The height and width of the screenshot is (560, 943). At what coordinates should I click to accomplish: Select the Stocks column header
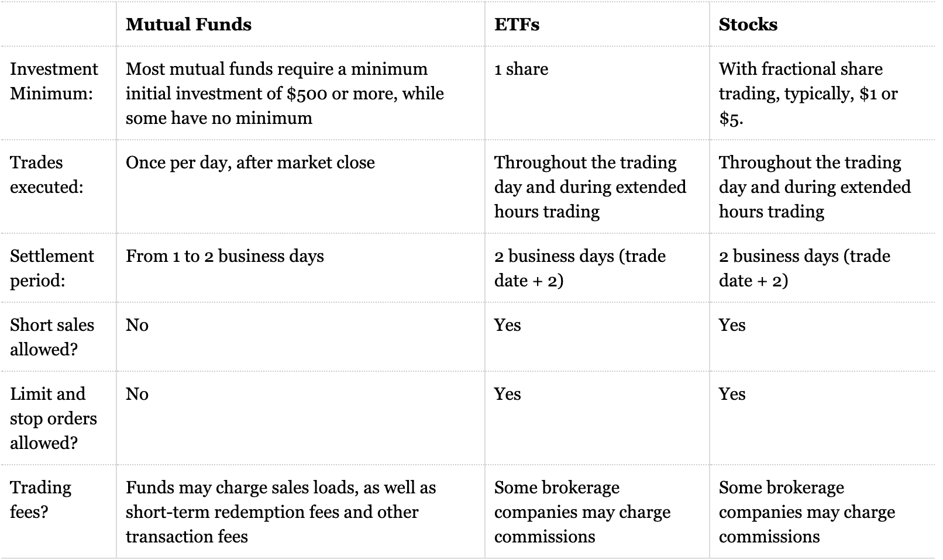point(748,25)
